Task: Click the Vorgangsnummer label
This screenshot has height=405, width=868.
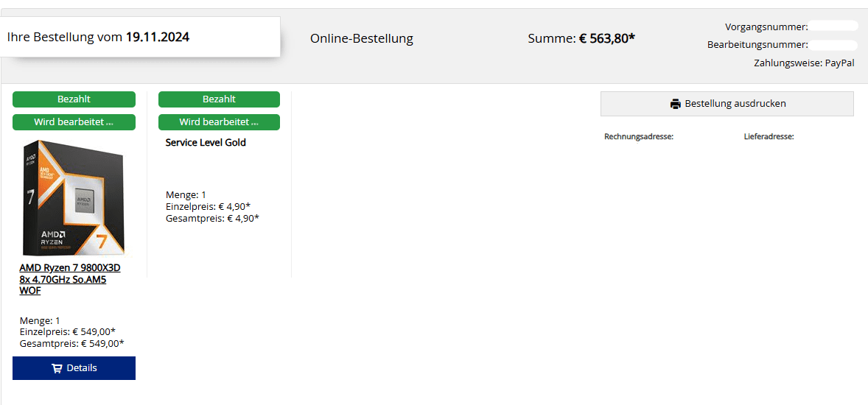Action: pos(766,27)
